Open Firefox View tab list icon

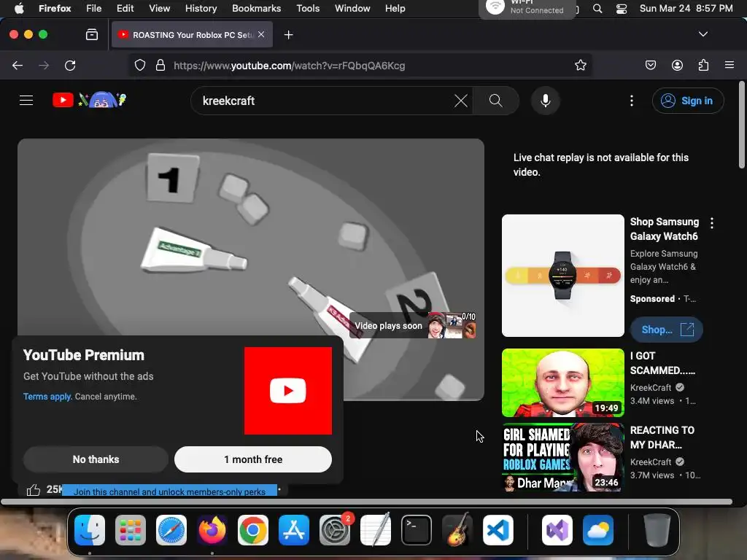pyautogui.click(x=92, y=35)
